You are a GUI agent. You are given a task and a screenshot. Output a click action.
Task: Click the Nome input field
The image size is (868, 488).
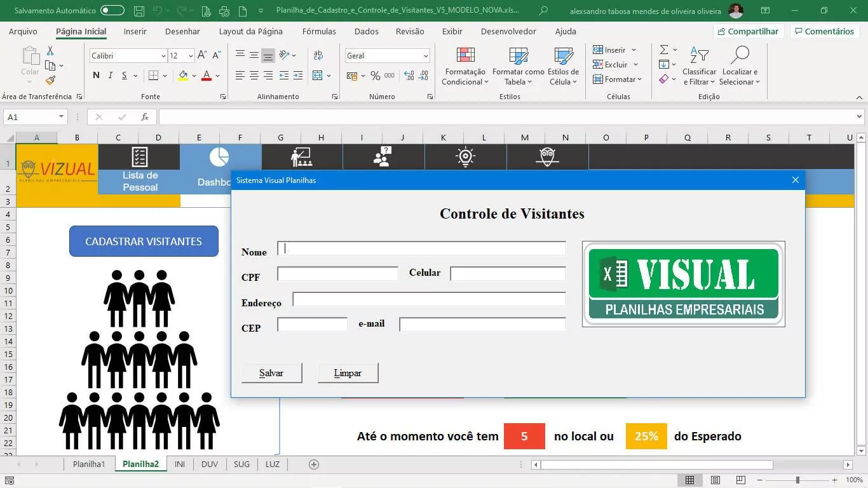(x=421, y=248)
